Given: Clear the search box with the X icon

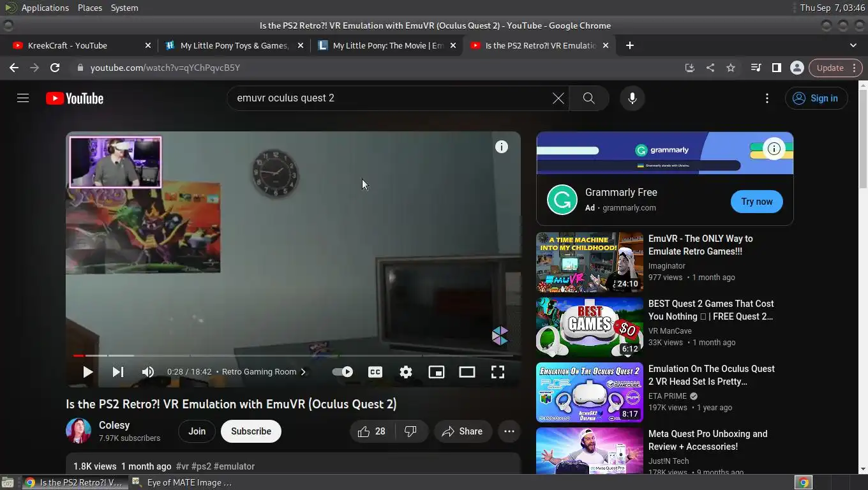Looking at the screenshot, I should point(558,98).
